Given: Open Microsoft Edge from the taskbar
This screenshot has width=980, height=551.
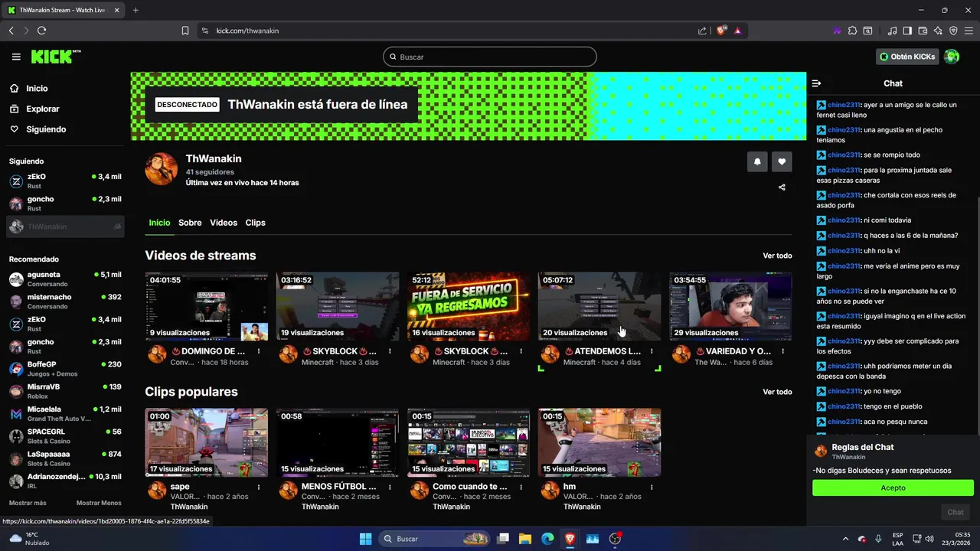Looking at the screenshot, I should 547,539.
